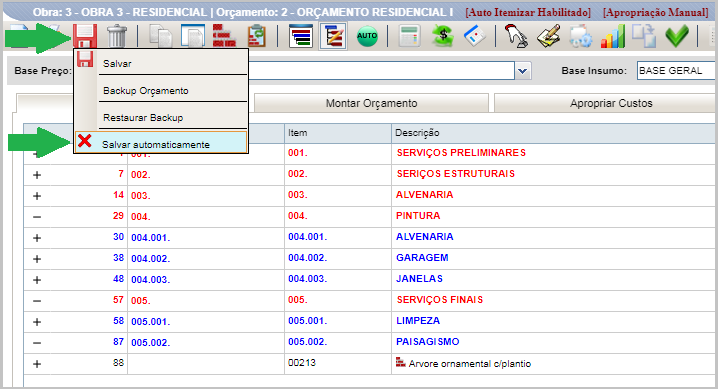Open the Apropriar Custos tab

coord(611,103)
